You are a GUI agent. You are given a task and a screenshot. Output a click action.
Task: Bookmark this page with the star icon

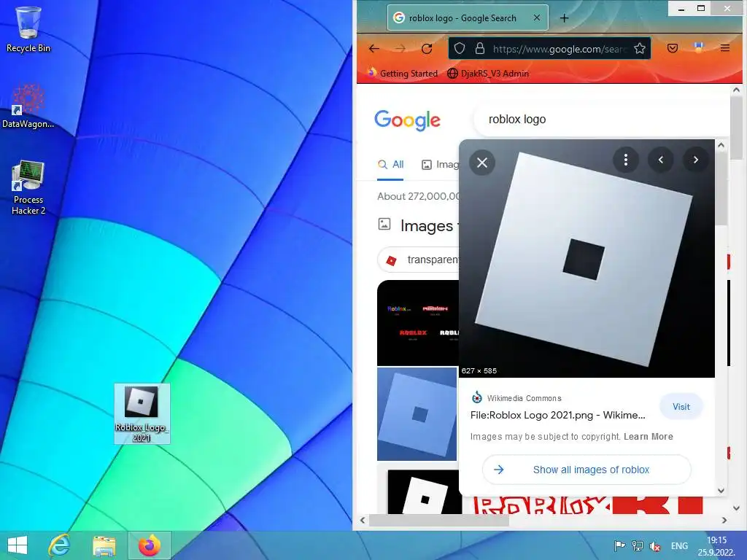point(640,49)
